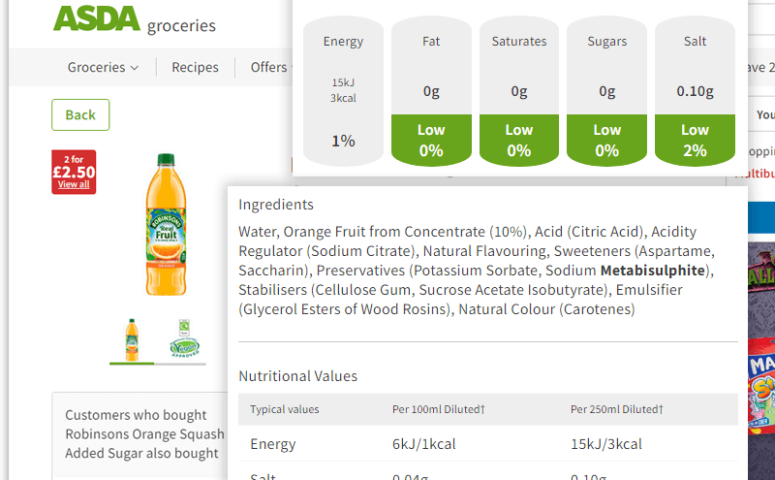Click the Per 100ml Diluted column header
The image size is (775, 480).
coord(438,409)
